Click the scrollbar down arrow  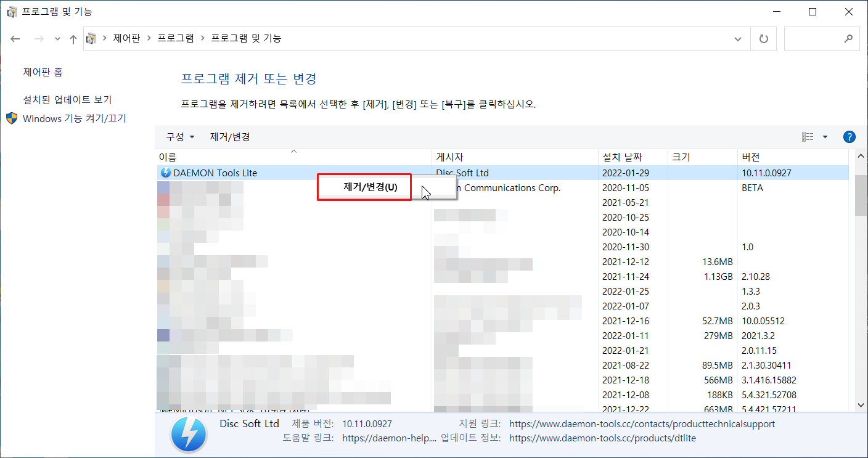pyautogui.click(x=861, y=404)
